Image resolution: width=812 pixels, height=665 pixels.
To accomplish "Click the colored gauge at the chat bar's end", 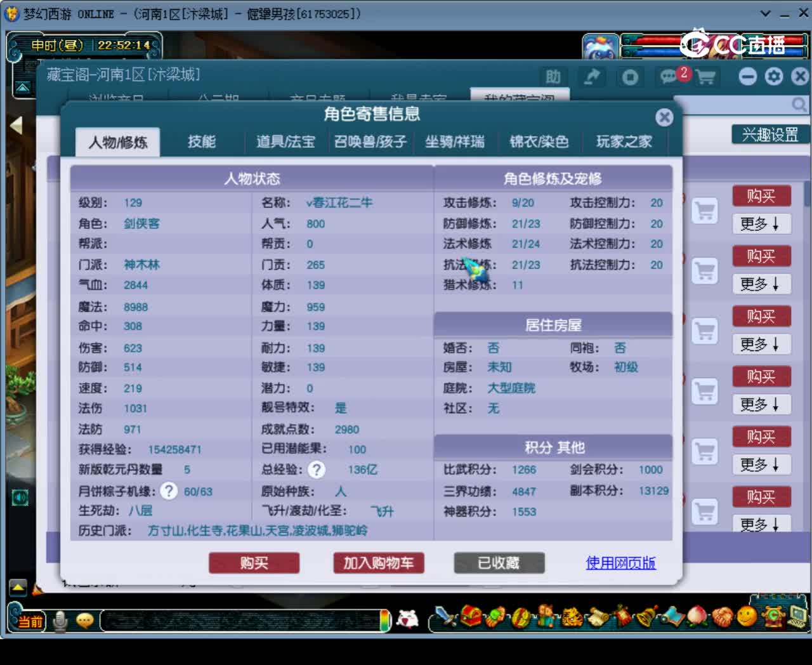I will [384, 620].
